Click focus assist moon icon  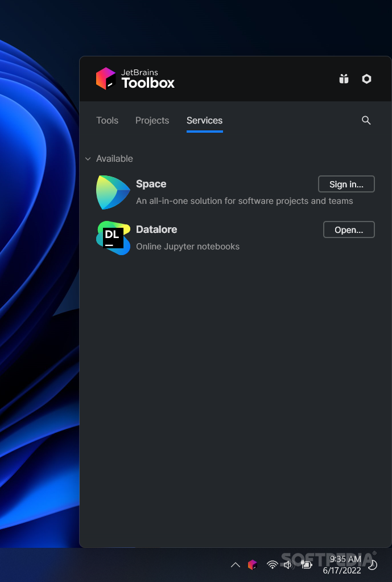[372, 565]
